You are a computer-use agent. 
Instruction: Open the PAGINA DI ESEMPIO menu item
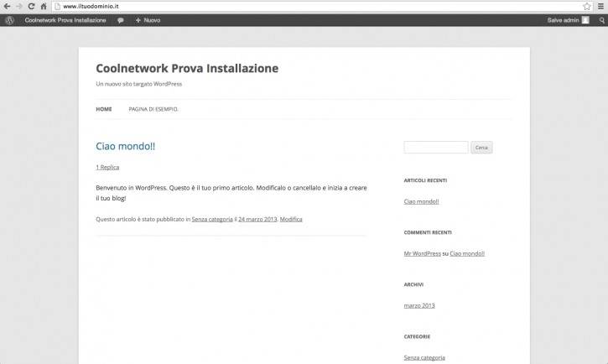[153, 109]
